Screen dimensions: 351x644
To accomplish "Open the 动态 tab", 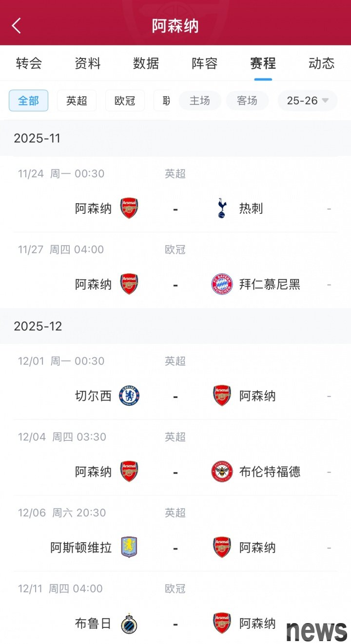I will pyautogui.click(x=321, y=63).
